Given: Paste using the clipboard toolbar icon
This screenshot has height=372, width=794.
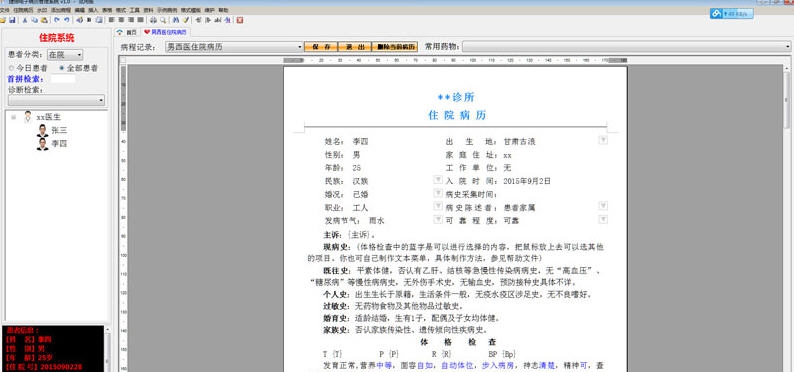Looking at the screenshot, I should tap(44, 20).
